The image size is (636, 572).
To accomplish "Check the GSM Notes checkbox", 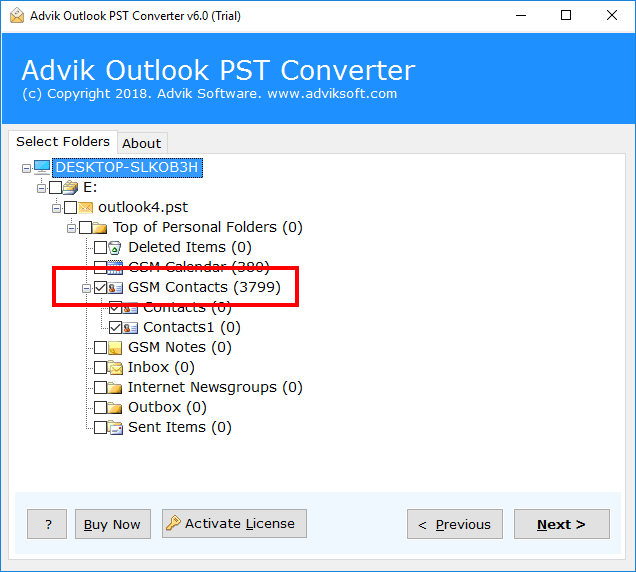I will [101, 348].
